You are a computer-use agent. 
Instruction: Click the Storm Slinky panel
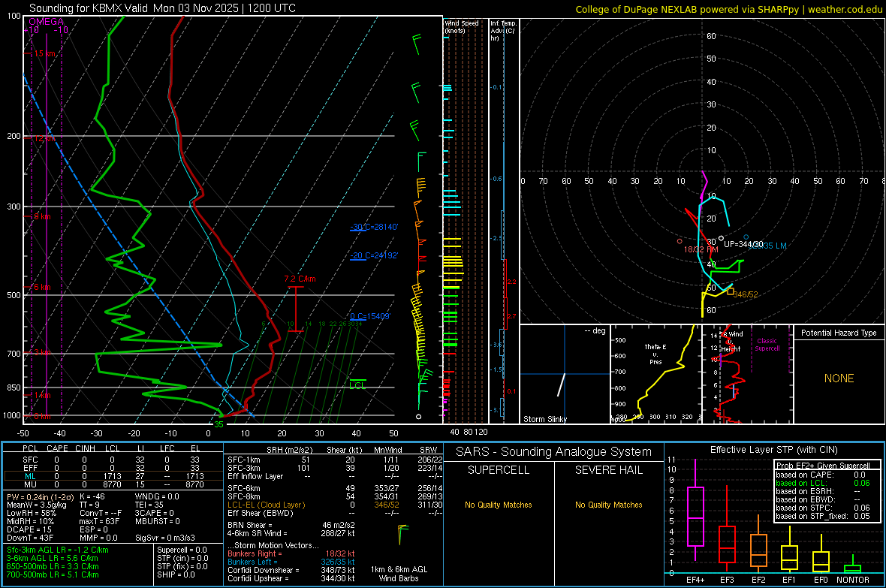tap(565, 374)
